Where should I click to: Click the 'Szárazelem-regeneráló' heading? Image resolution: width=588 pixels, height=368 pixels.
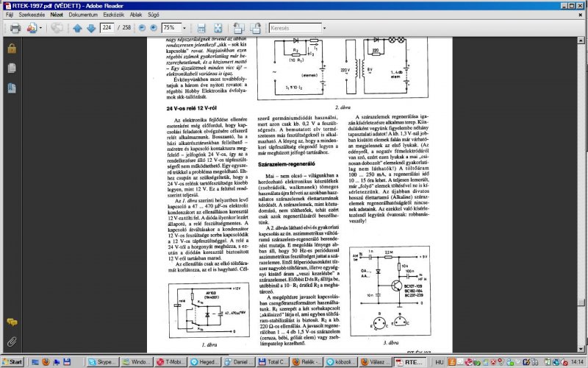click(287, 164)
